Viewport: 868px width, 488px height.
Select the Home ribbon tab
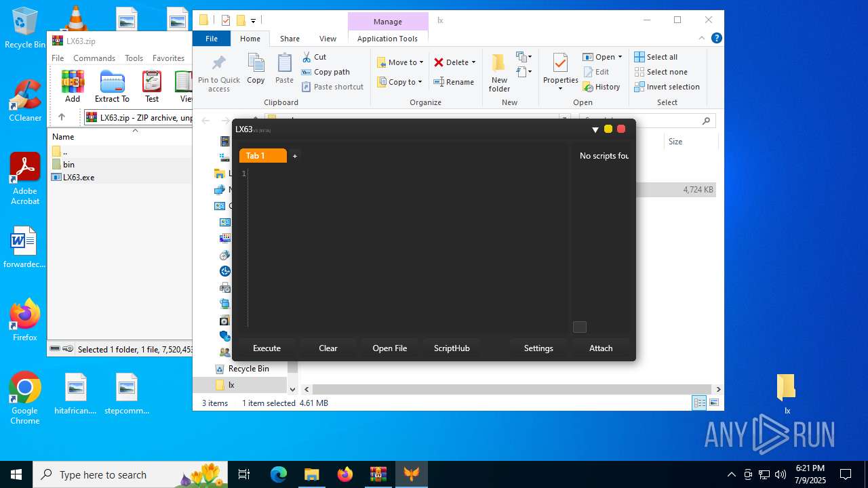(x=250, y=39)
